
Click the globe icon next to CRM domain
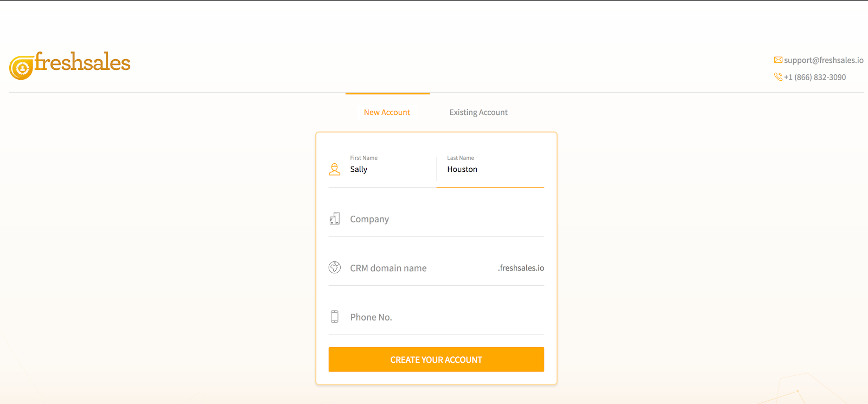[335, 267]
